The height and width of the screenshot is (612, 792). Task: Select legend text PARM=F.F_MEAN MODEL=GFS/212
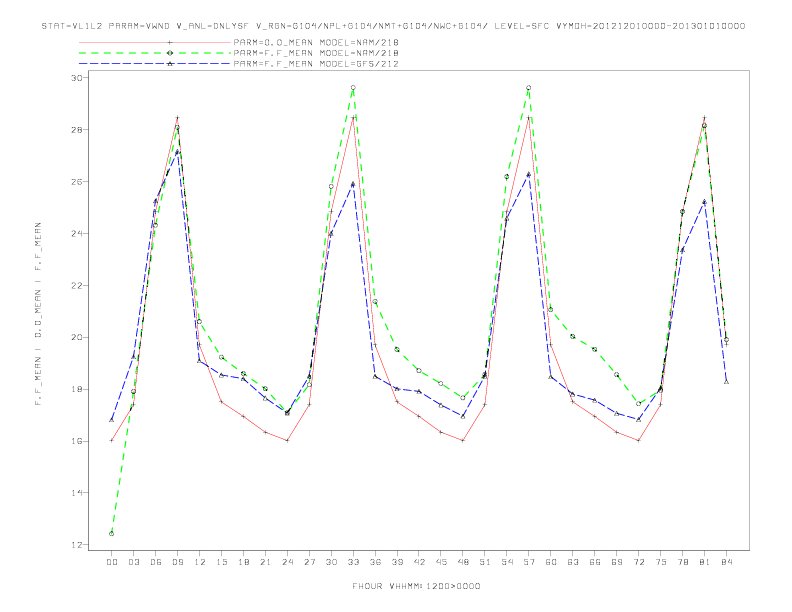[x=316, y=64]
